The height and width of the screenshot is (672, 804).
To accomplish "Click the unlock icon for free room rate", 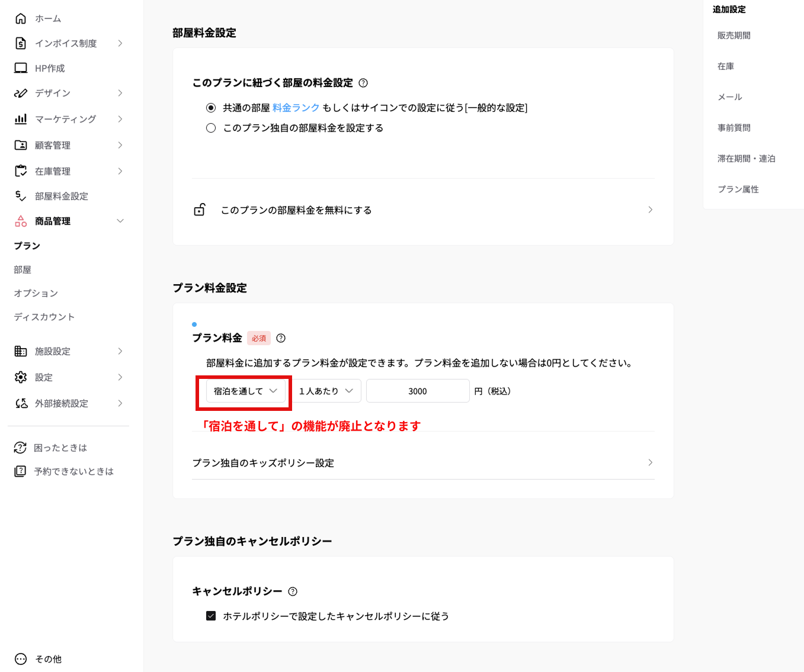I will [200, 210].
